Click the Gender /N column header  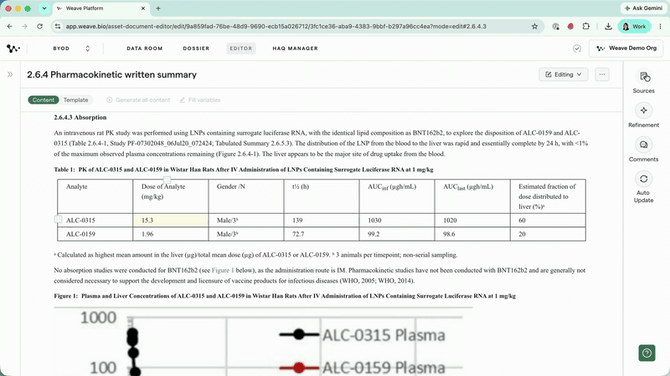(246, 197)
